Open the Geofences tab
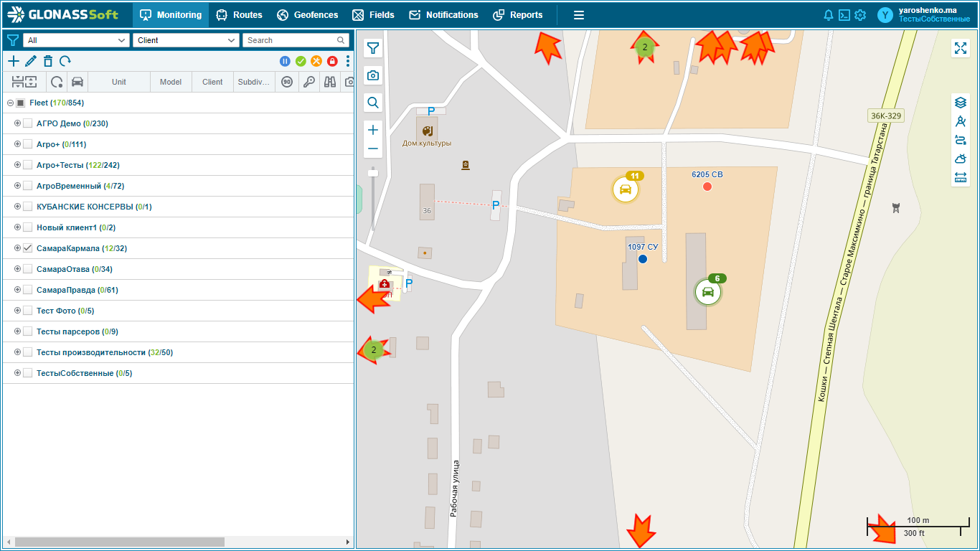 tap(307, 15)
